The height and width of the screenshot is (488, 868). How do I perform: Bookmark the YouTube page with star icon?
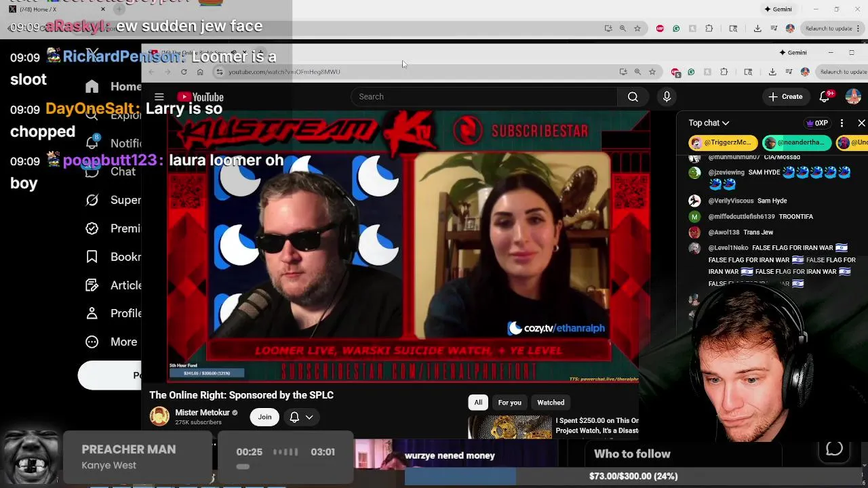[x=652, y=72]
